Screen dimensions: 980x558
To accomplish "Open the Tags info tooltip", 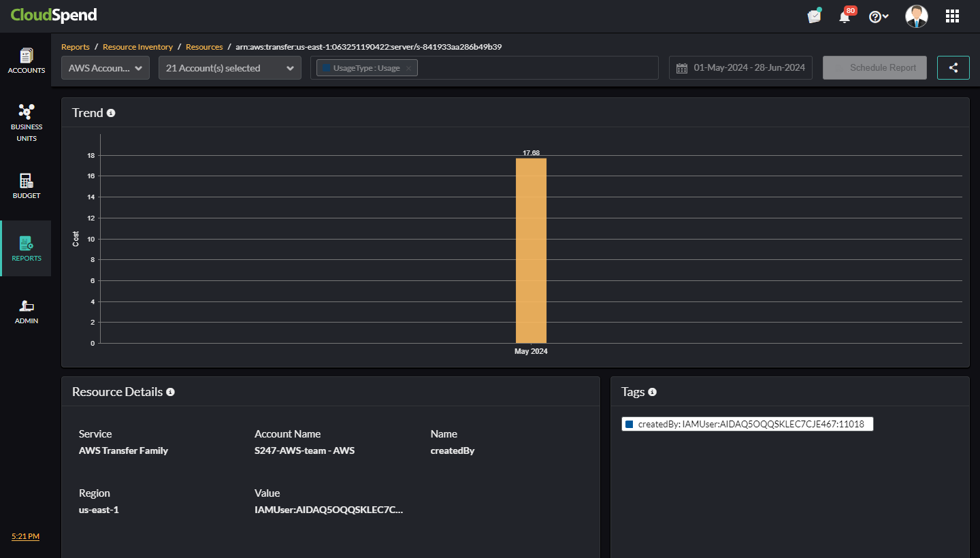I will point(653,392).
